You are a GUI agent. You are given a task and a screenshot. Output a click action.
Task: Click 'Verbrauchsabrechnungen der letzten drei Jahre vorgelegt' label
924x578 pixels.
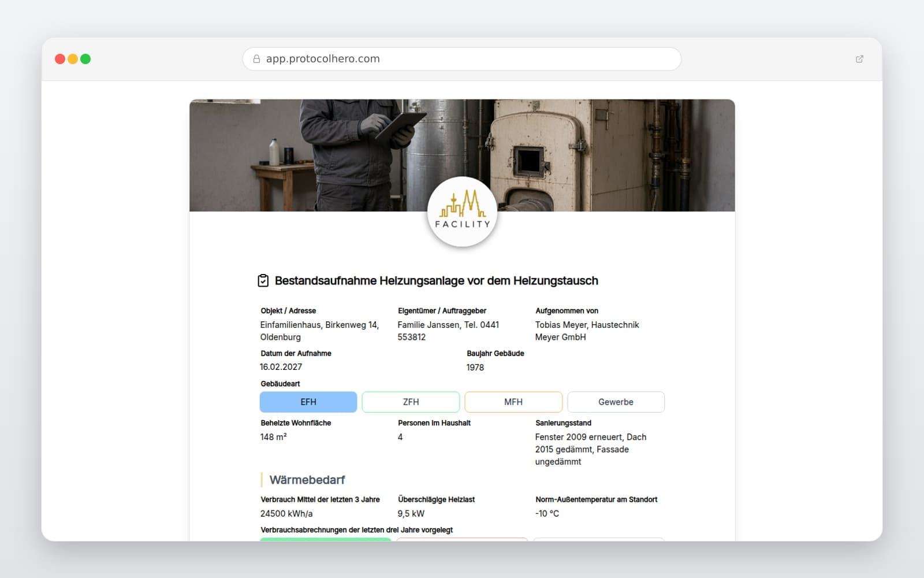(357, 530)
